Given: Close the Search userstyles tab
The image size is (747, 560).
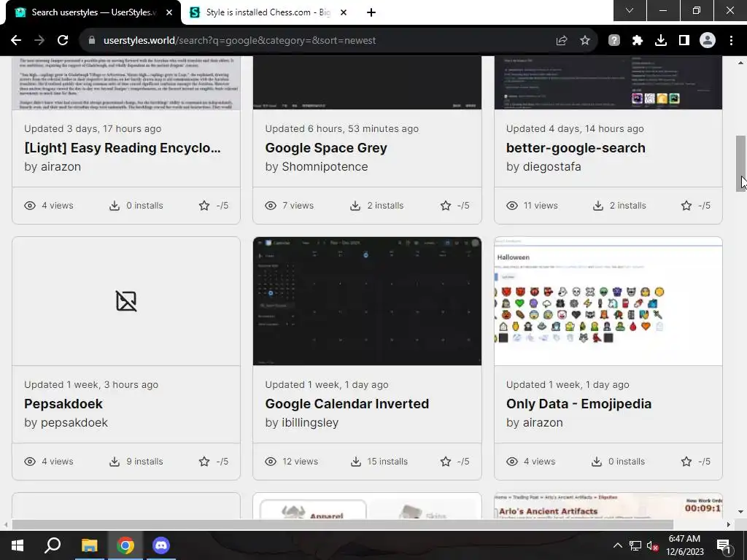Looking at the screenshot, I should [x=169, y=12].
